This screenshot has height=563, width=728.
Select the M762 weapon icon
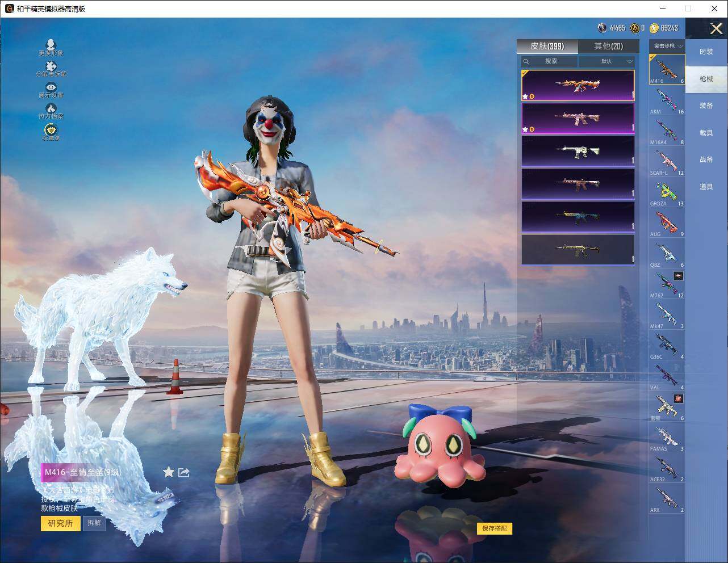pos(667,284)
